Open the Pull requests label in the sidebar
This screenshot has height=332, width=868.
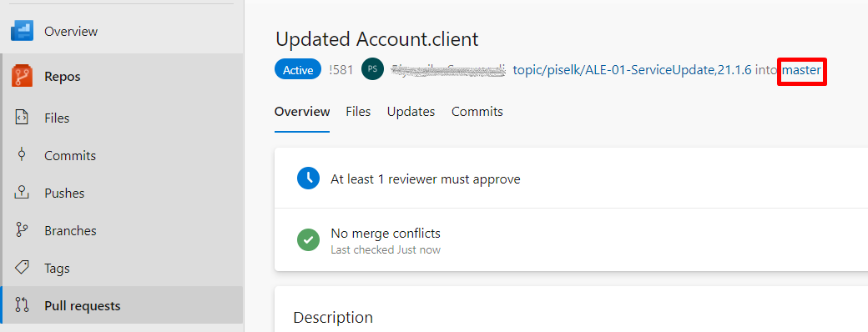pyautogui.click(x=83, y=305)
